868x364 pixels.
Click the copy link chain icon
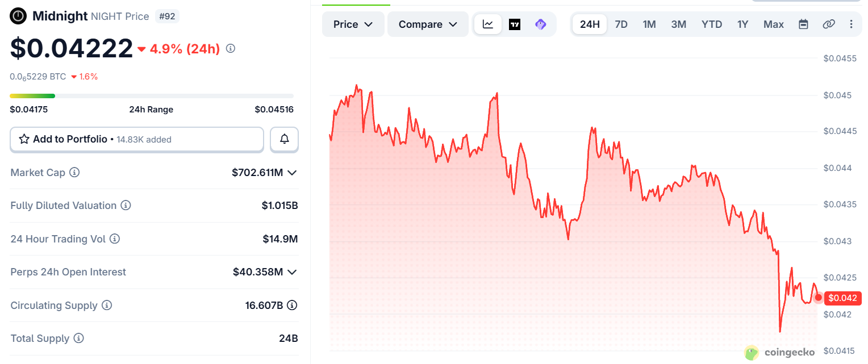[x=828, y=24]
